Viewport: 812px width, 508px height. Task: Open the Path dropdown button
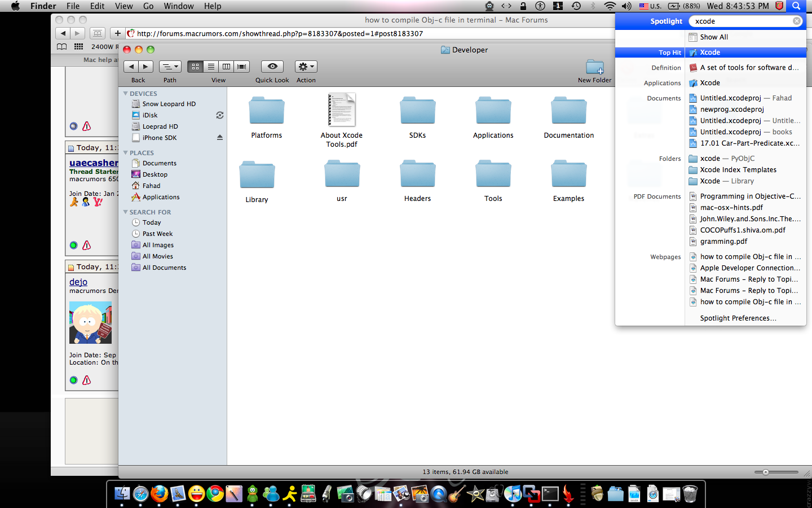point(170,67)
